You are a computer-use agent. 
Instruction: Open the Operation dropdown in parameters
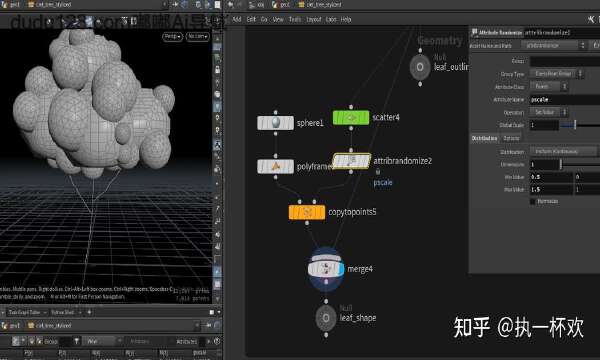tap(548, 112)
